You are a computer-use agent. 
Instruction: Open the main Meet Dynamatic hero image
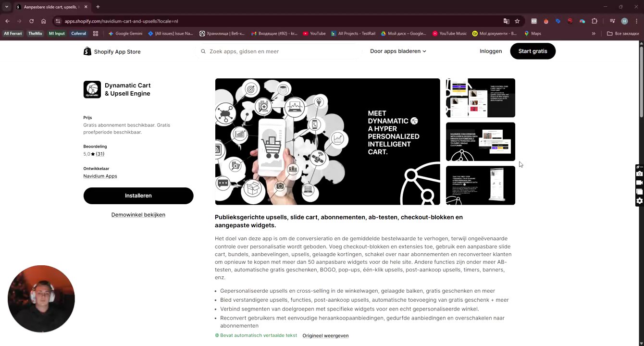pos(327,142)
